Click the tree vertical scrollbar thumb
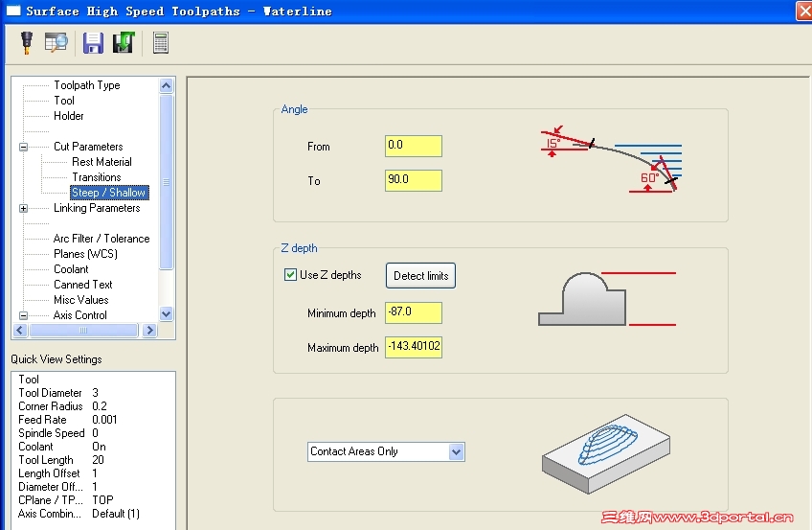This screenshot has height=530, width=812. pyautogui.click(x=167, y=182)
